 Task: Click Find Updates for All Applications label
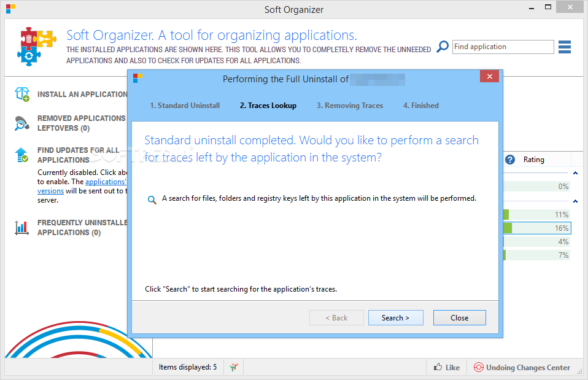pos(79,155)
